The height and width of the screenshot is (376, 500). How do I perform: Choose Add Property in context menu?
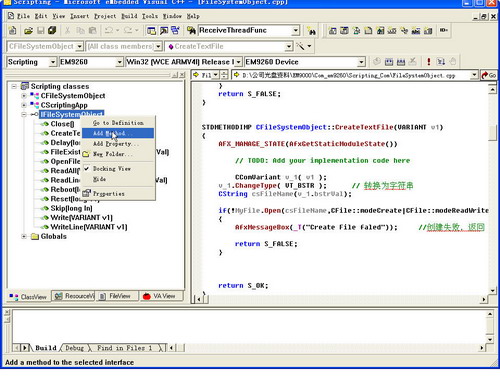pyautogui.click(x=118, y=144)
